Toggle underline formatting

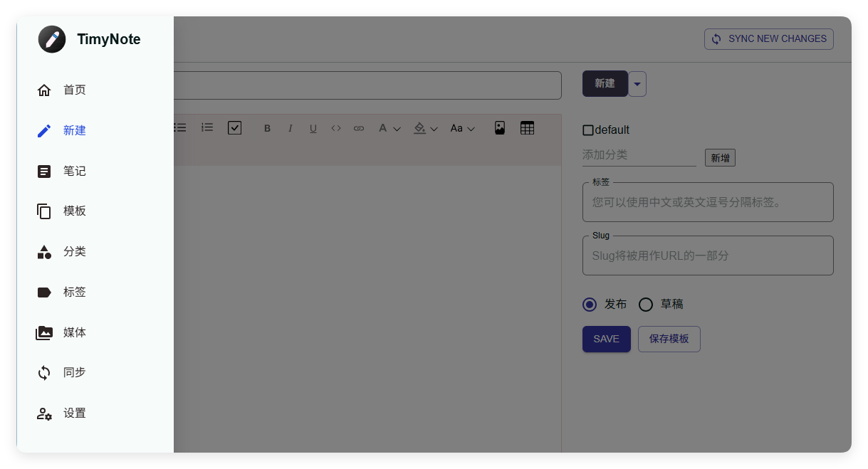click(313, 127)
